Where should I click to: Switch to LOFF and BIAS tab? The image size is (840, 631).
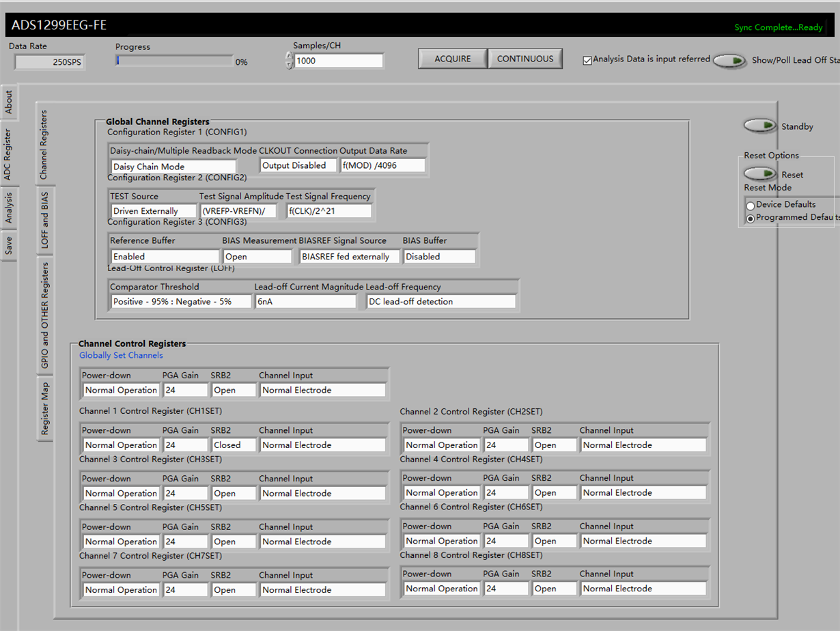44,220
